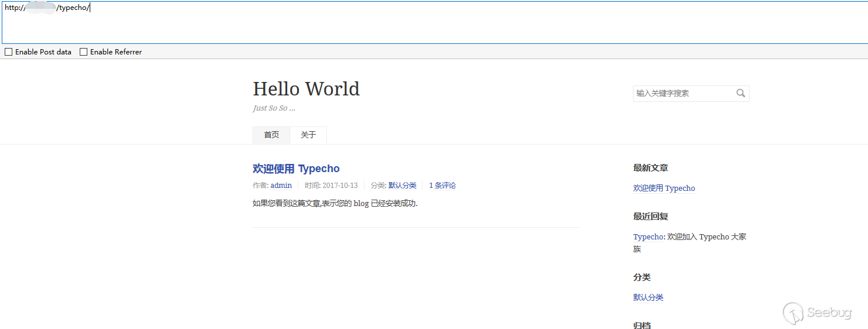Click the 最新文章 sidebar heading
868x329 pixels.
coord(651,168)
